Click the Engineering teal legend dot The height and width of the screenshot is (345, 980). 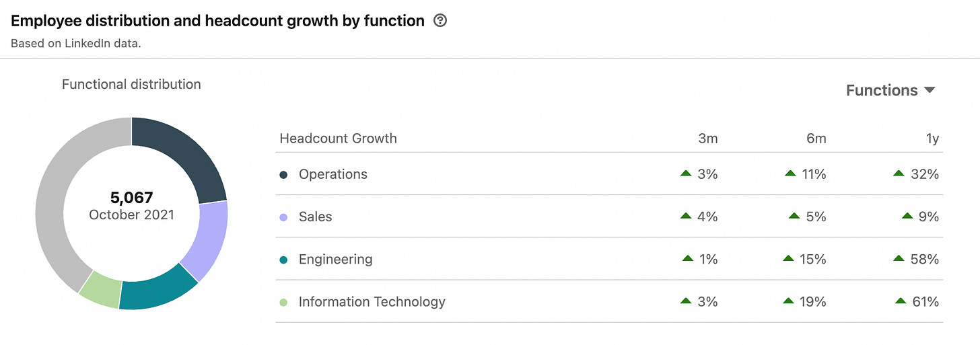point(283,260)
